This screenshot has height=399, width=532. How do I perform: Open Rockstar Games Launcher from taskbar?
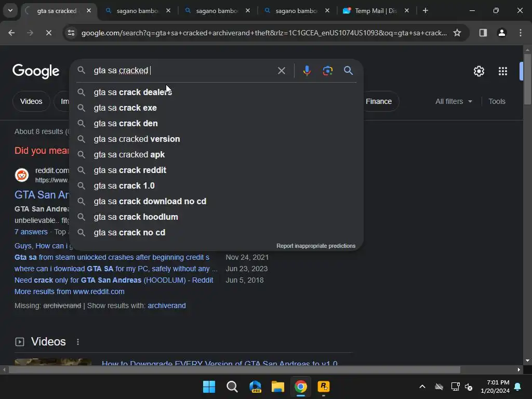pos(324,387)
